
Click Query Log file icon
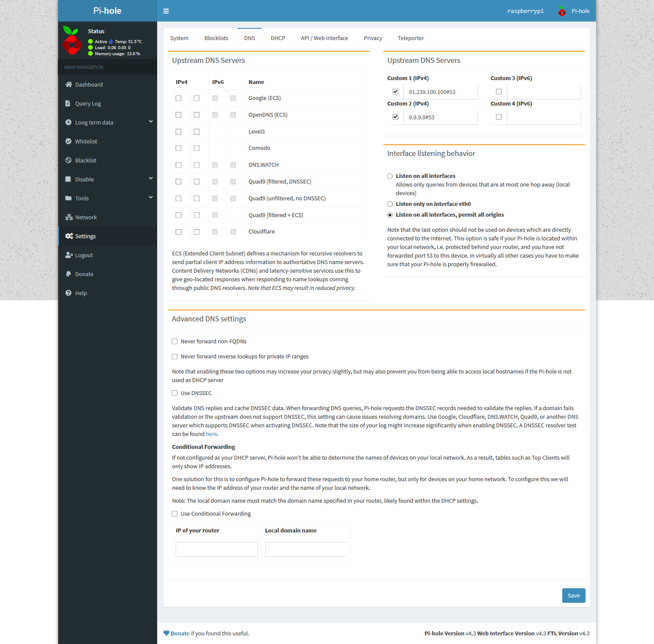(x=68, y=103)
